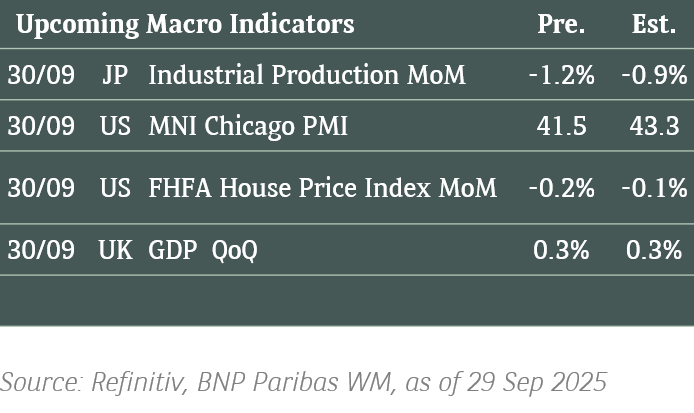694x413 pixels.
Task: Click the Est. column header
Action: click(654, 24)
